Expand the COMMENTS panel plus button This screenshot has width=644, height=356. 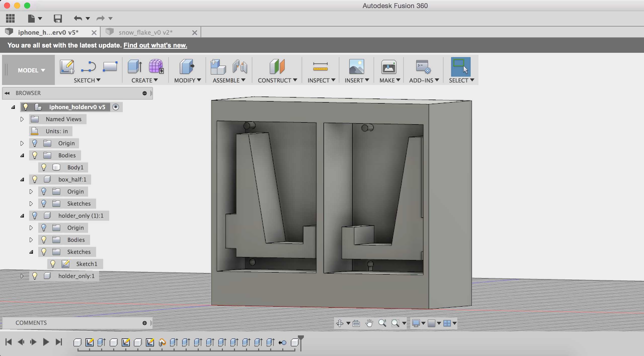(x=145, y=323)
